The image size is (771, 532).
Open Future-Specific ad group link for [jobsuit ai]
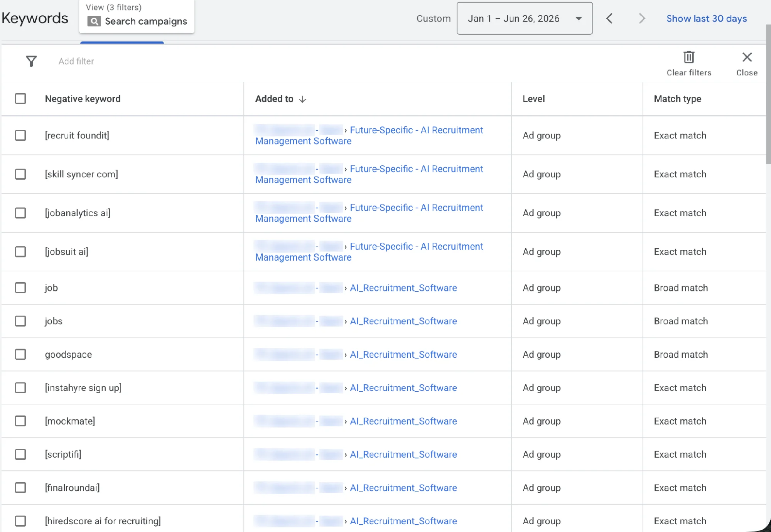click(369, 252)
